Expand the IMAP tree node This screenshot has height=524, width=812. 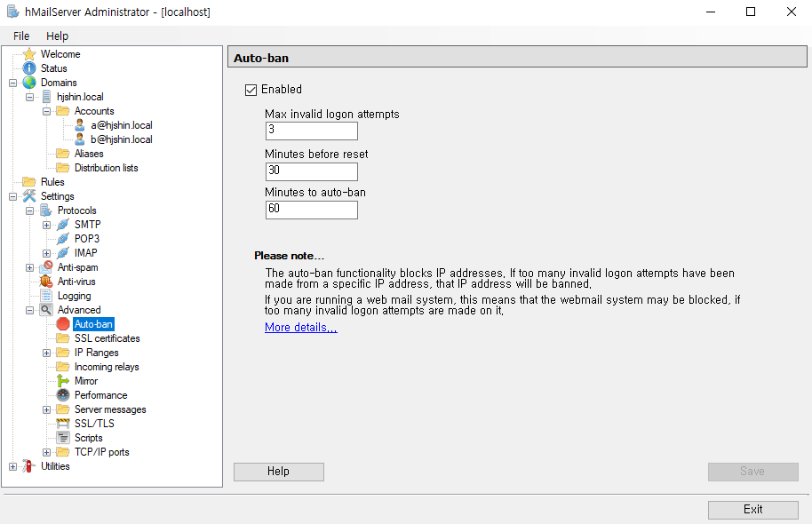[46, 253]
